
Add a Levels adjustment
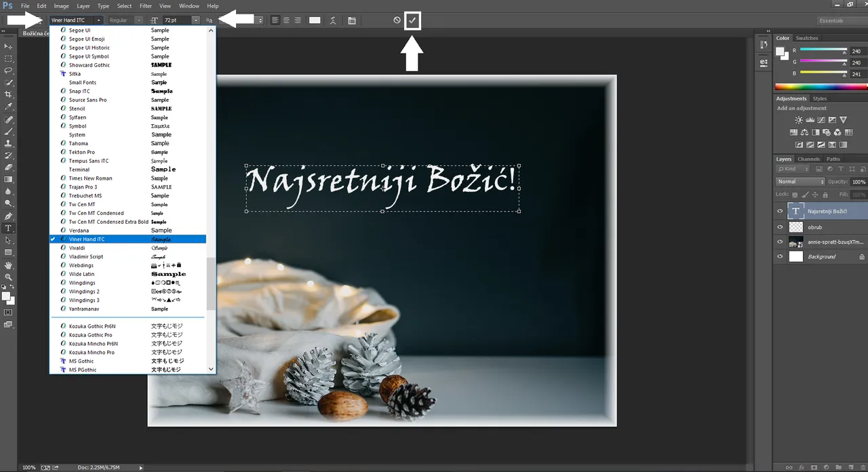(x=810, y=120)
